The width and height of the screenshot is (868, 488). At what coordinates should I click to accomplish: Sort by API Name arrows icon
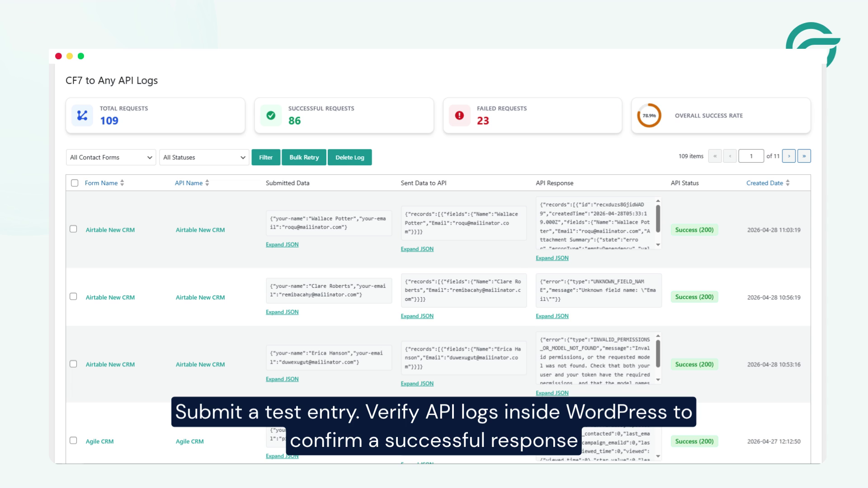(x=207, y=183)
